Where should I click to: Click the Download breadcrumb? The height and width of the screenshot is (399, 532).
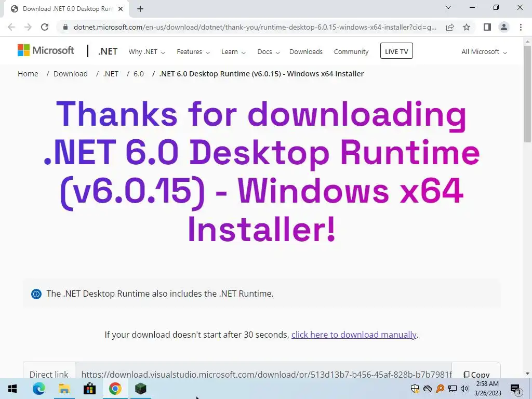coord(71,74)
